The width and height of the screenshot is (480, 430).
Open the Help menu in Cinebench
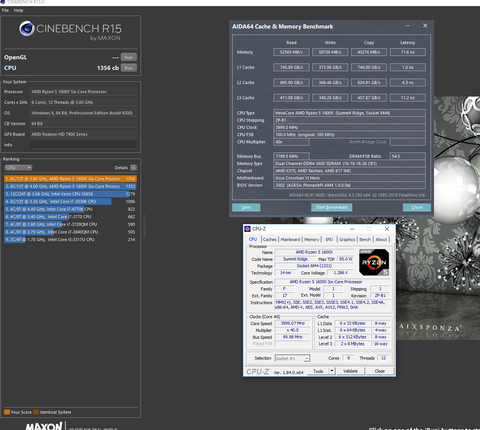click(19, 10)
